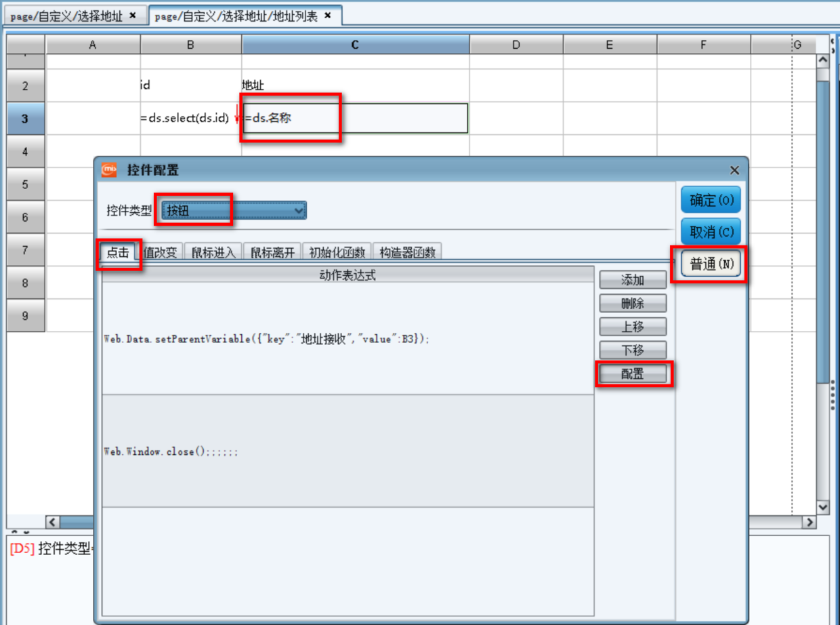Click the 添加 button
840x625 pixels.
click(633, 280)
